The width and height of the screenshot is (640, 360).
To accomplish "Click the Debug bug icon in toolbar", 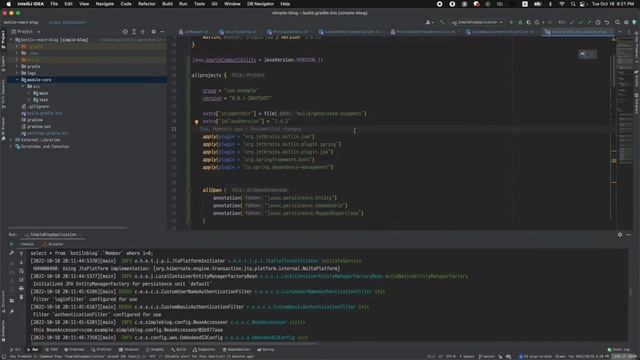I will [520, 22].
